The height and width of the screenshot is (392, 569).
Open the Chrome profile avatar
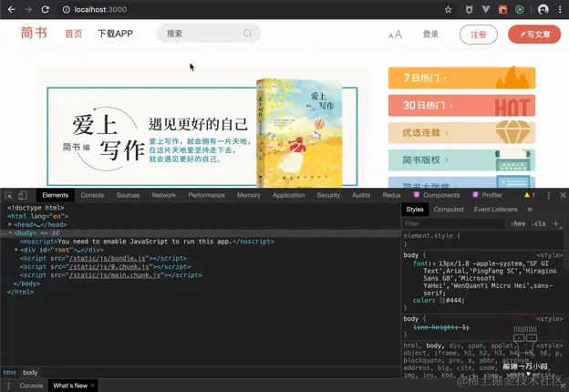[x=543, y=10]
